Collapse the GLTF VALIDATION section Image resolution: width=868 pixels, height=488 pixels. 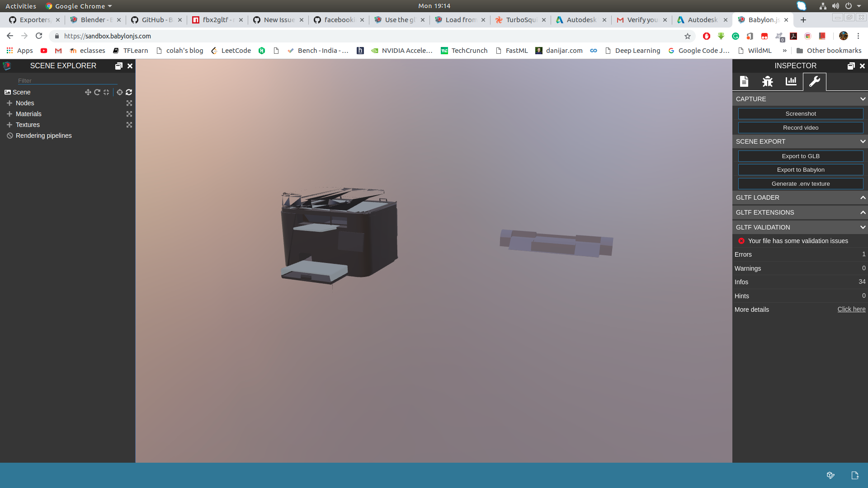point(863,227)
